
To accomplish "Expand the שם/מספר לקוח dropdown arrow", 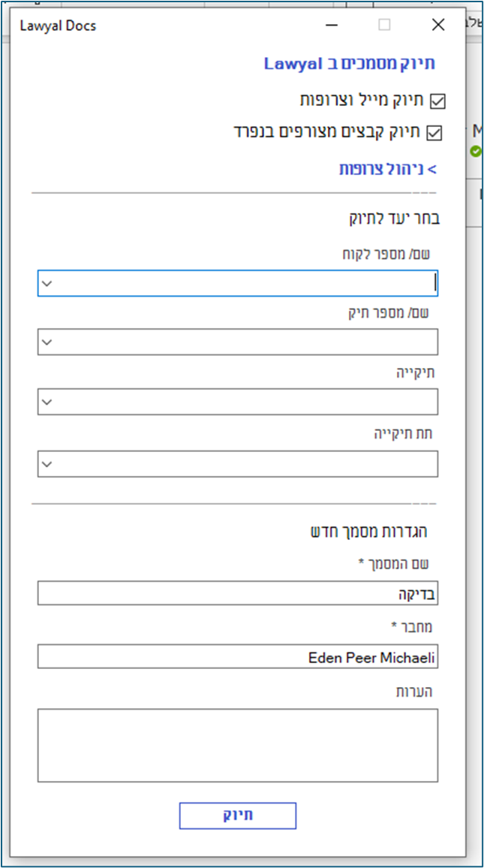I will click(x=47, y=284).
